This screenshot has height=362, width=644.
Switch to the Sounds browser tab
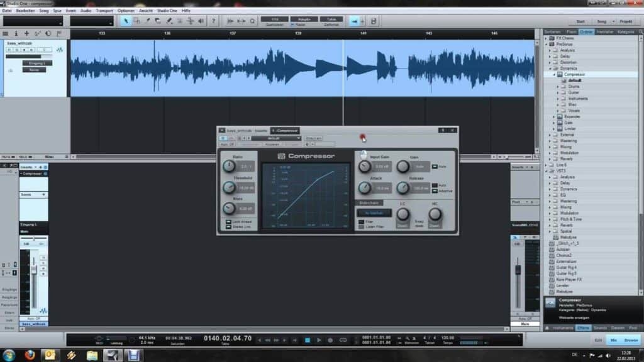600,328
